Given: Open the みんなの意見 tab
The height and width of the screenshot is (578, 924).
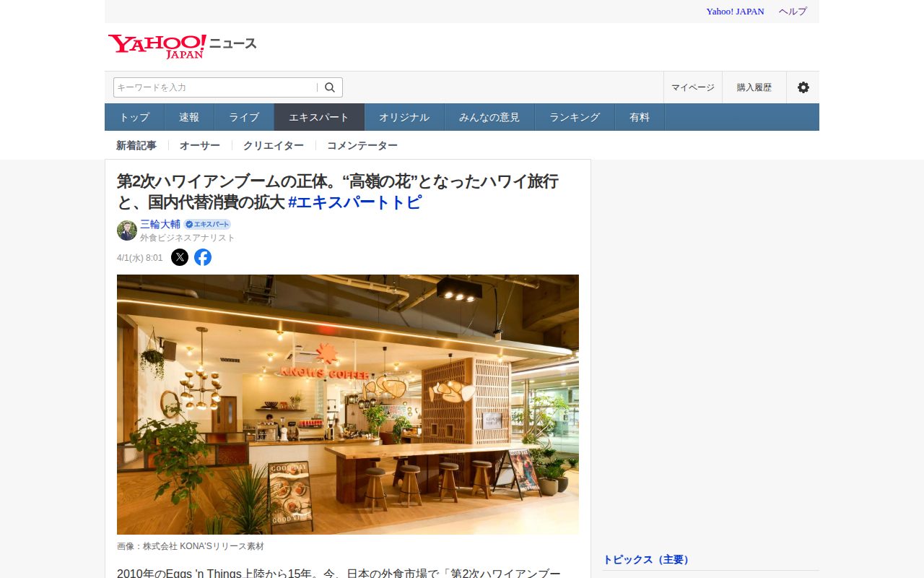Looking at the screenshot, I should [x=489, y=117].
